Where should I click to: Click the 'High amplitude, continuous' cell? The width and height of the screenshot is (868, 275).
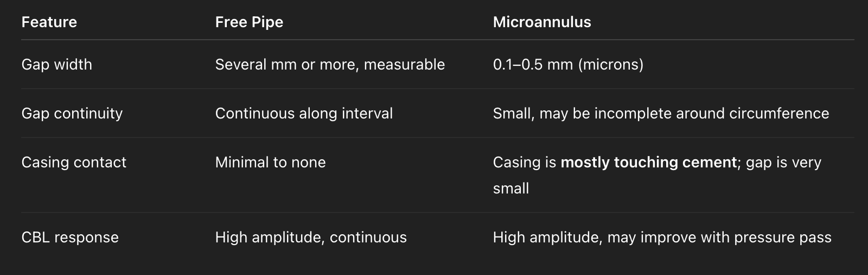(311, 237)
